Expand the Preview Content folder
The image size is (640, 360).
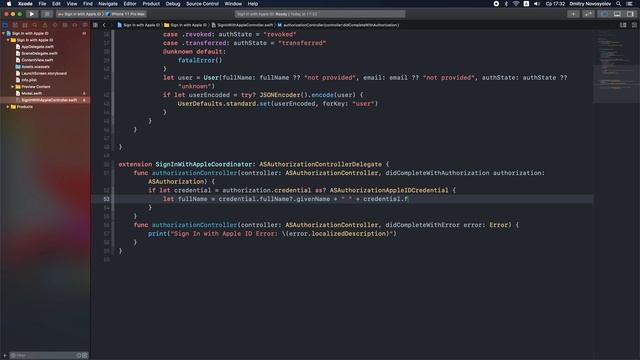point(13,87)
